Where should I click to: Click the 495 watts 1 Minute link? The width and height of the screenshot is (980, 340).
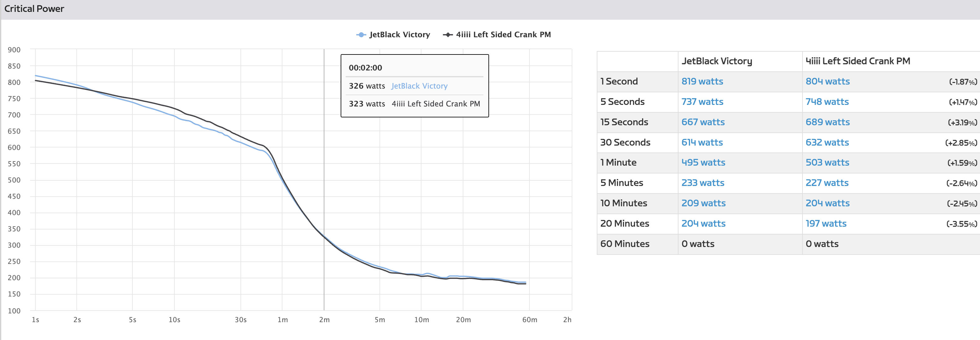[703, 162]
